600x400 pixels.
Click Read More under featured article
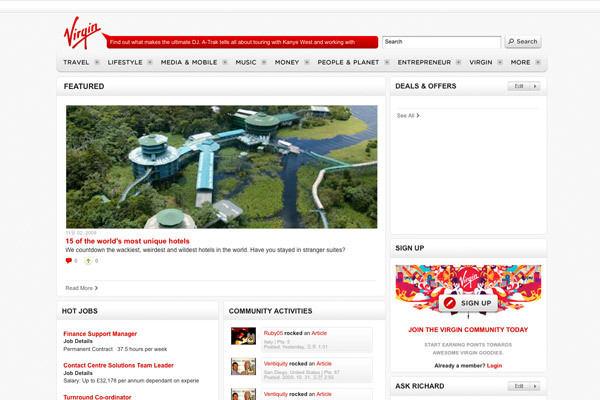coord(82,288)
